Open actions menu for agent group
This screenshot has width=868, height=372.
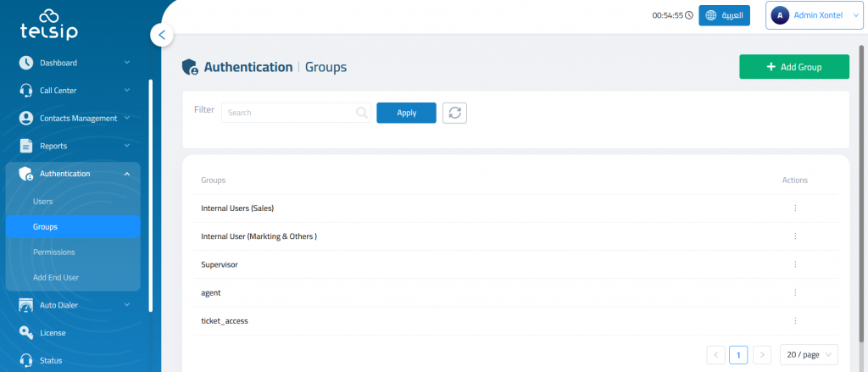[x=795, y=292]
